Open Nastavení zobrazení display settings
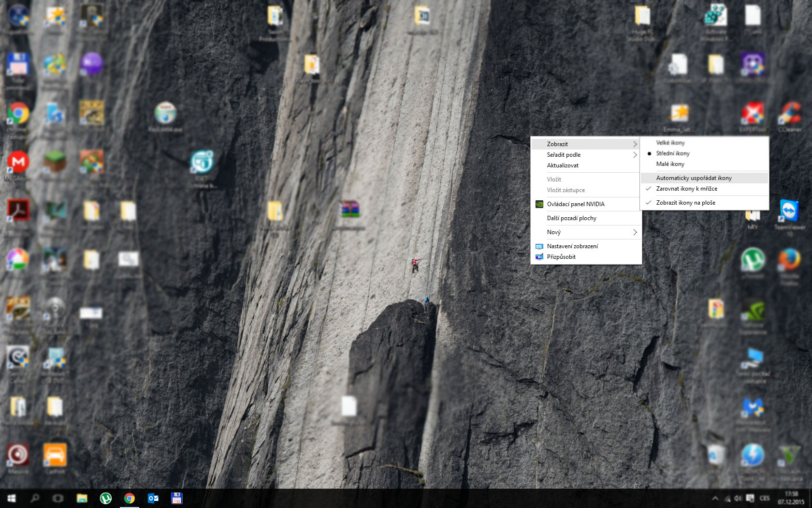Screen dimensions: 812x508 572,246
